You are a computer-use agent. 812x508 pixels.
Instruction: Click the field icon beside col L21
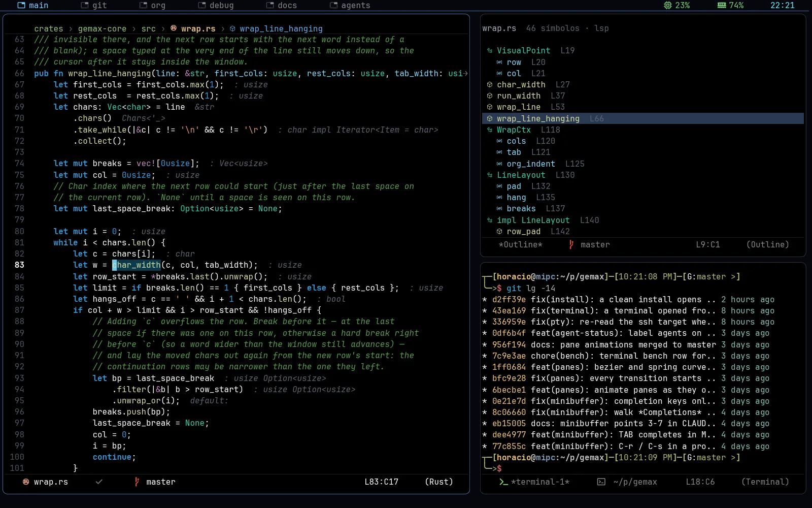click(499, 74)
